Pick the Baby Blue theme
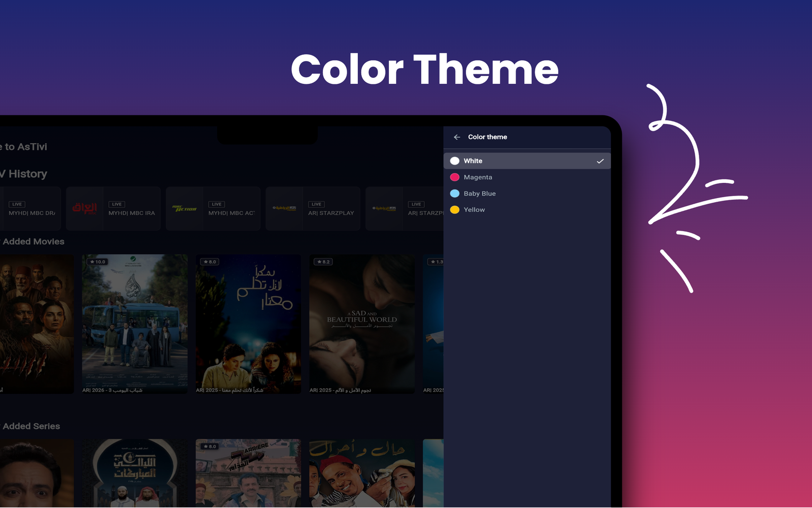 (x=527, y=194)
